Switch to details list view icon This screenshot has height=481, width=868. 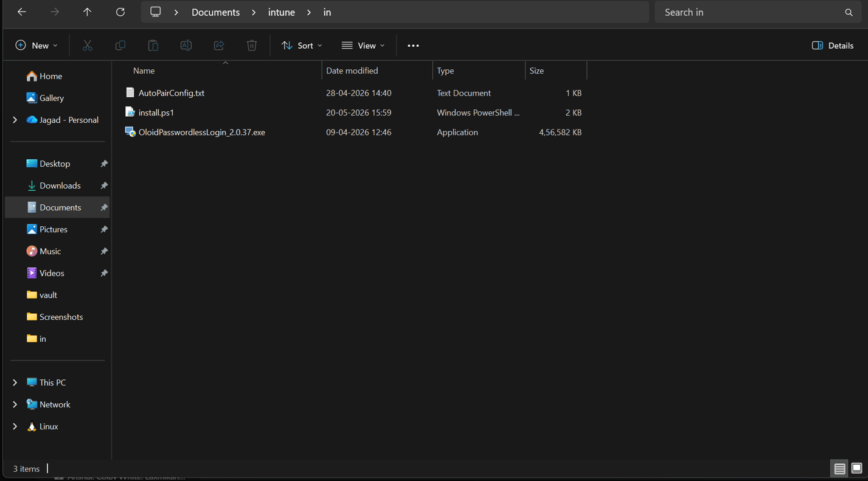tap(839, 468)
